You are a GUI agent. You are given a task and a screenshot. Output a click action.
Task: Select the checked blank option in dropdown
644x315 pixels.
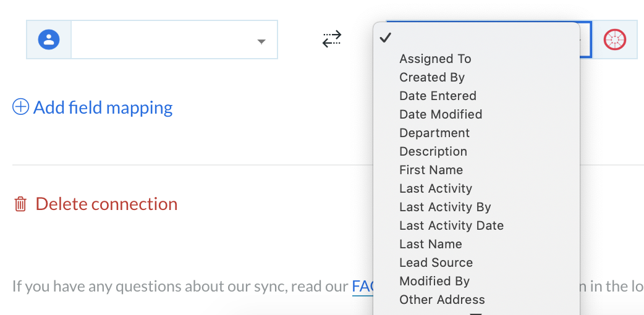point(477,38)
